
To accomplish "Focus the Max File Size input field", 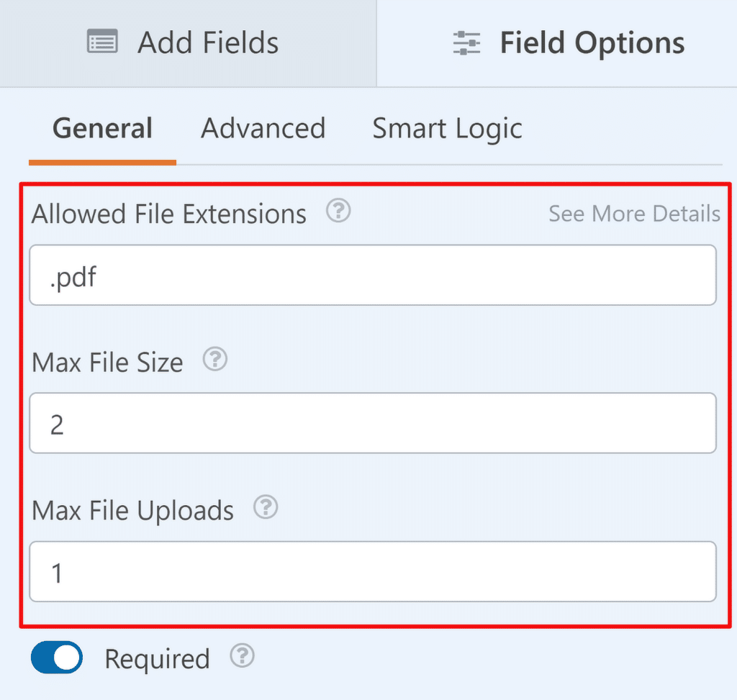I will 373,423.
